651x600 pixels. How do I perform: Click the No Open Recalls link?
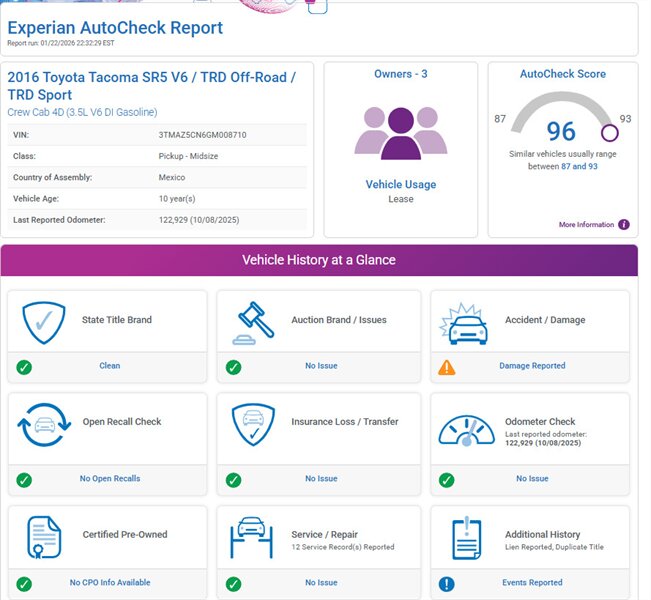[110, 479]
